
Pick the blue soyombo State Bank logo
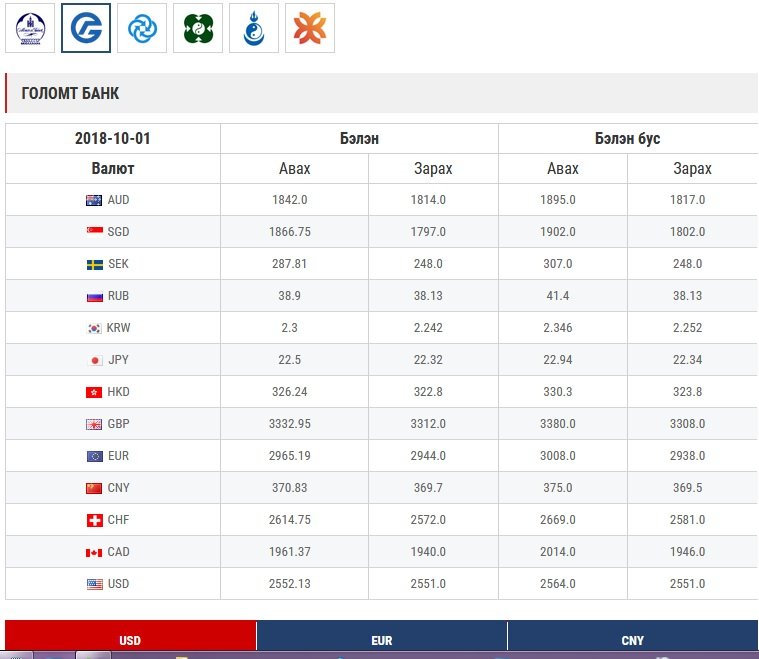[254, 28]
